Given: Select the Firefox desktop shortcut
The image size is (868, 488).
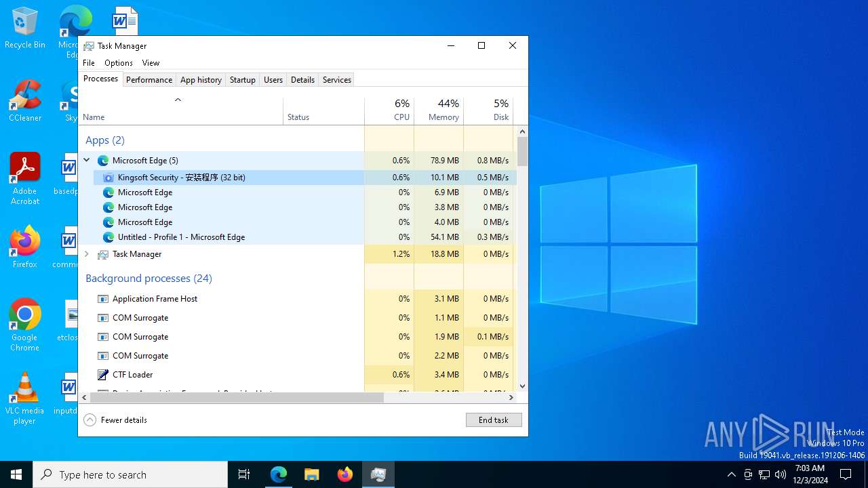Looking at the screenshot, I should (25, 247).
